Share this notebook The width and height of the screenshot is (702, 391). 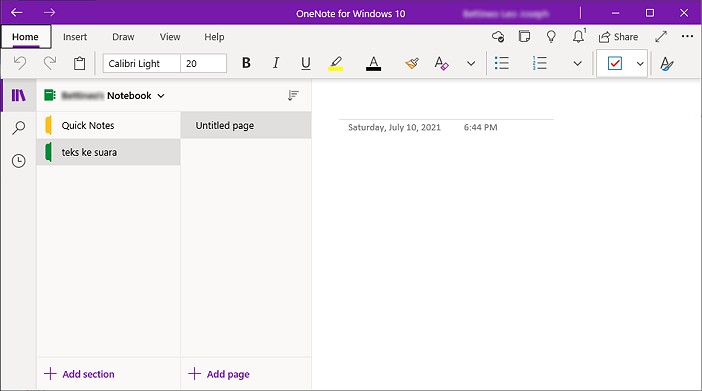(x=618, y=37)
